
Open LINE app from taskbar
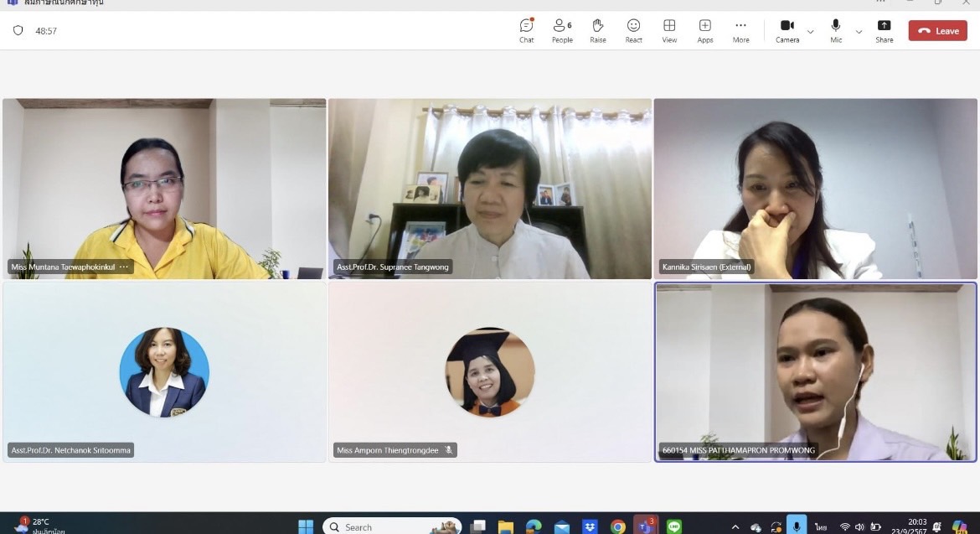pyautogui.click(x=674, y=526)
